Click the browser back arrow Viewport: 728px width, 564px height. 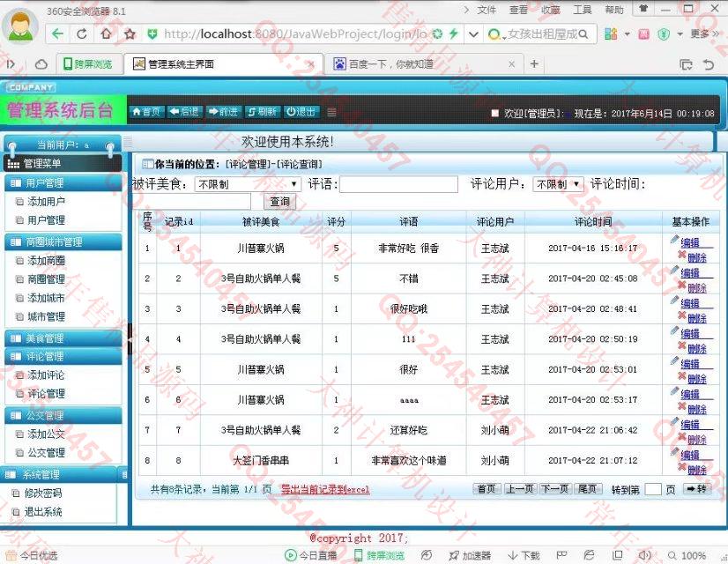(57, 33)
